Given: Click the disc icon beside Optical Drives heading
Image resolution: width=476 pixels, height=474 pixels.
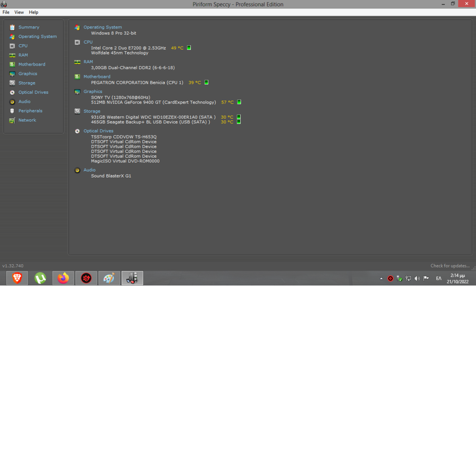Looking at the screenshot, I should [x=77, y=131].
